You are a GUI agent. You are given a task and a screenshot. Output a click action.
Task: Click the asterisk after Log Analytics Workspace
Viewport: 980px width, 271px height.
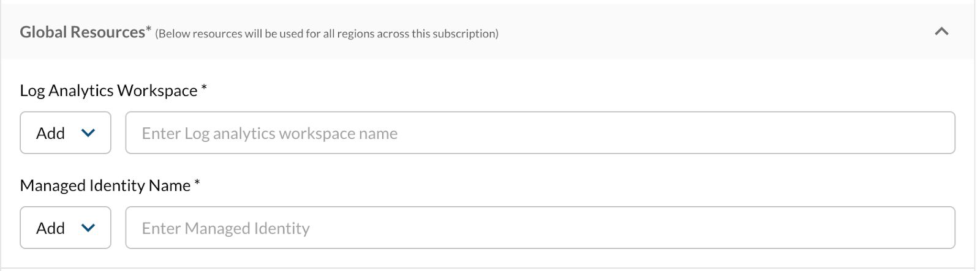204,89
